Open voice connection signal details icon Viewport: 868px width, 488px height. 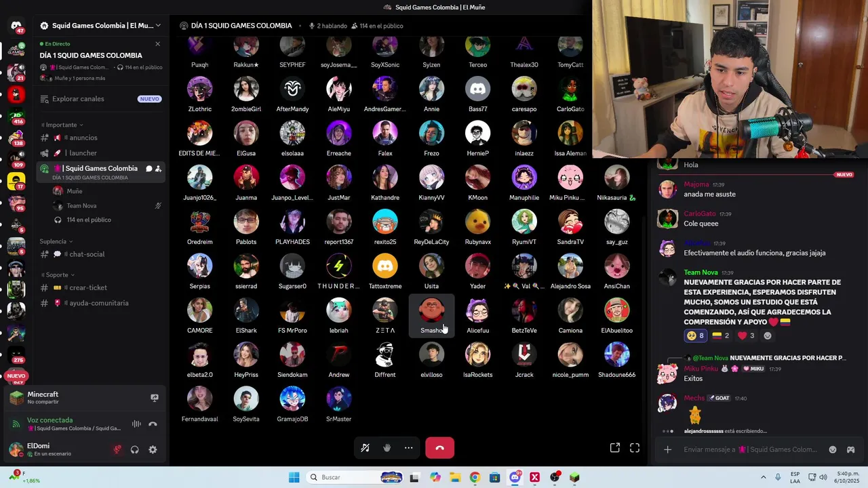pos(16,424)
